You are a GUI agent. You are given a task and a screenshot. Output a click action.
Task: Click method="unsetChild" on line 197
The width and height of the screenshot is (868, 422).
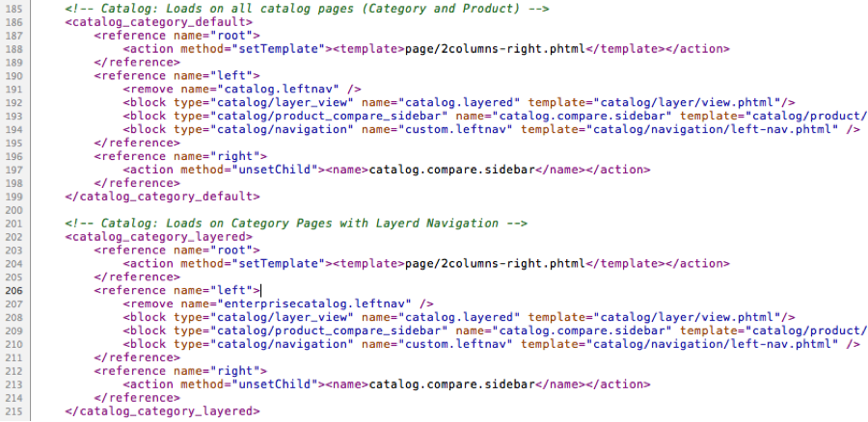click(x=249, y=170)
